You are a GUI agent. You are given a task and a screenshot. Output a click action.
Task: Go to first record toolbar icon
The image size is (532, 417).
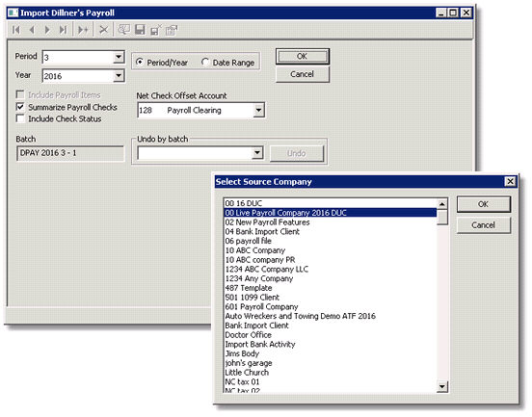(x=16, y=30)
